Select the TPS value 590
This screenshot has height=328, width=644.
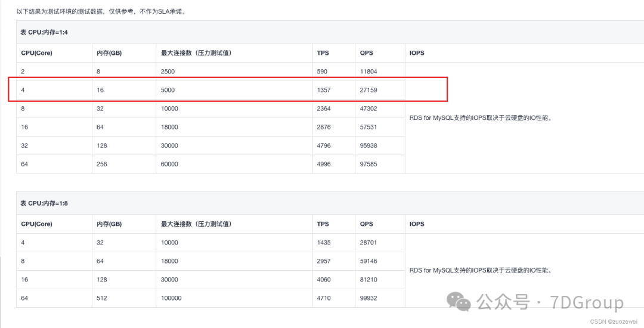point(322,72)
